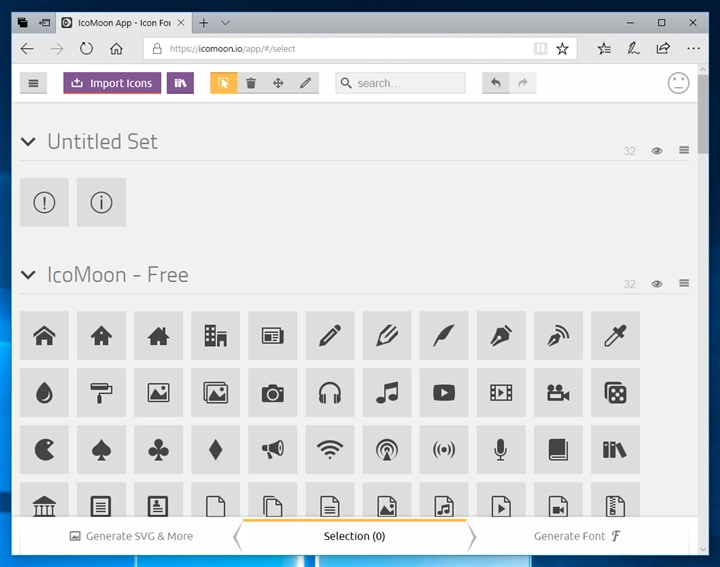The width and height of the screenshot is (720, 567).
Task: Collapse the IcoMoon - Free section
Action: [28, 275]
